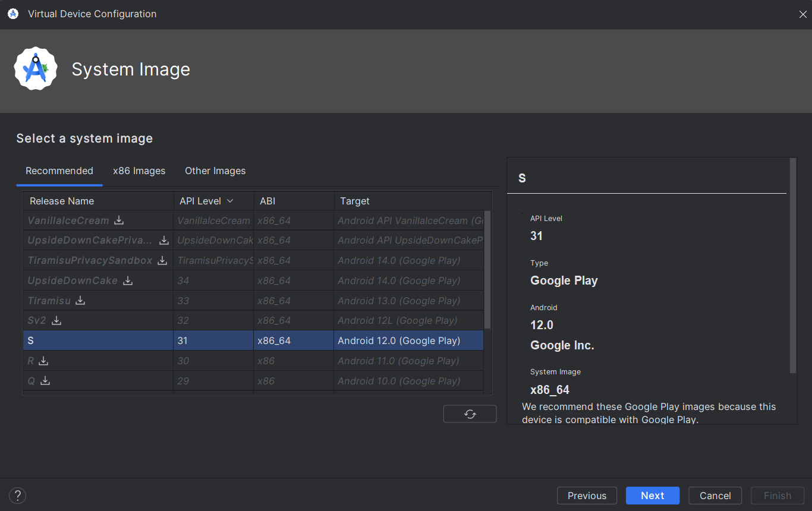Download the Sv2 API 32 image
This screenshot has height=511, width=812.
(56, 320)
